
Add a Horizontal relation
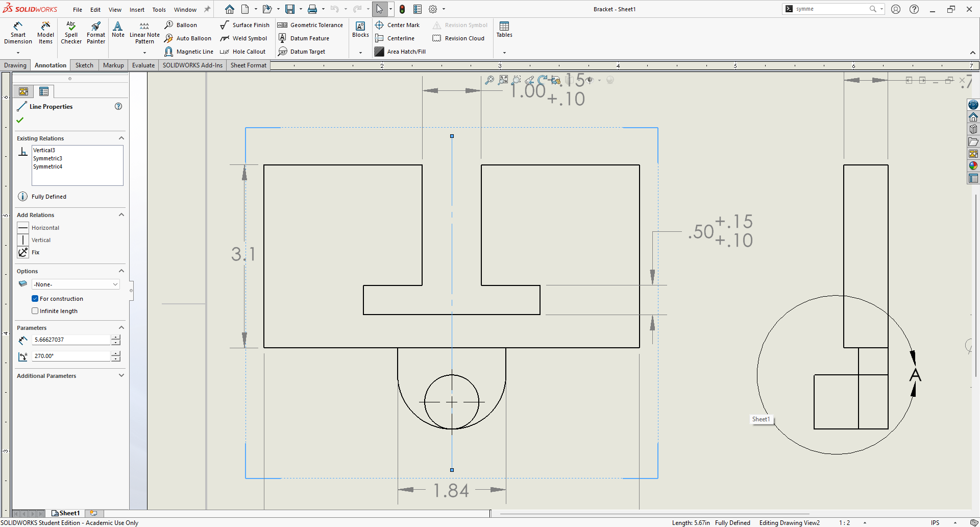pos(38,228)
